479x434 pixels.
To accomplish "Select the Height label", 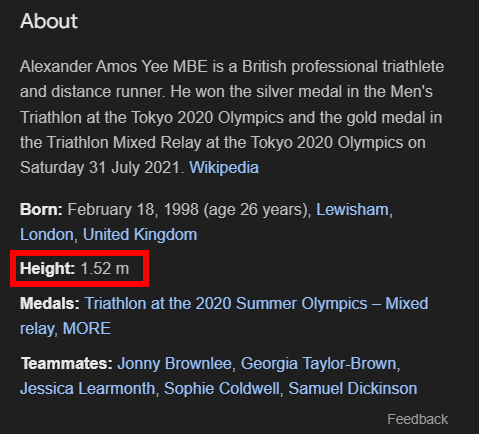I will 47,269.
